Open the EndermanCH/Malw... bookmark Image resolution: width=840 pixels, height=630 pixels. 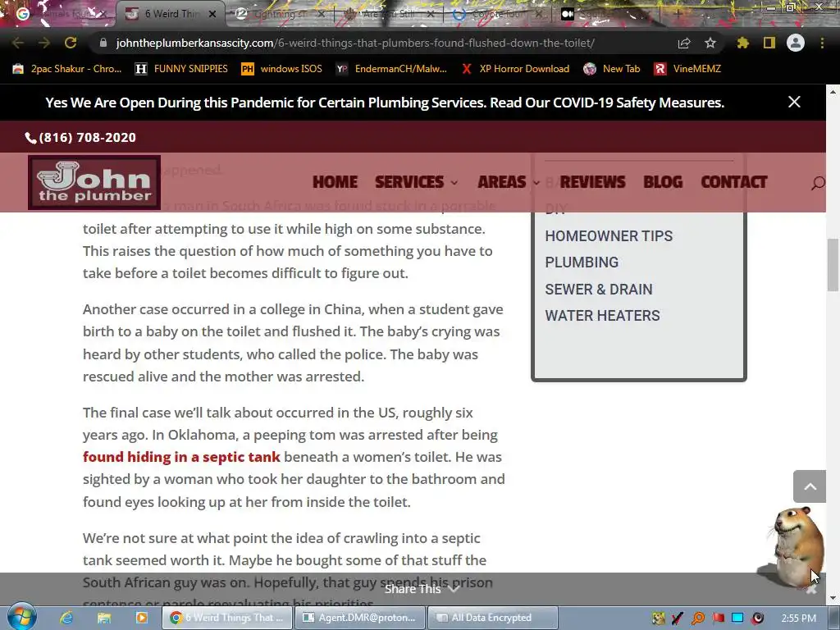(391, 69)
